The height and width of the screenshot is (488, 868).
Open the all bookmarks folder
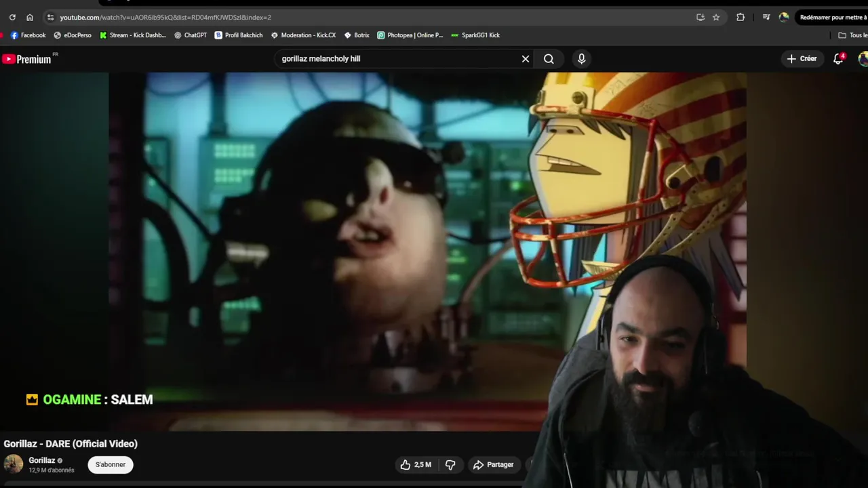pyautogui.click(x=852, y=35)
